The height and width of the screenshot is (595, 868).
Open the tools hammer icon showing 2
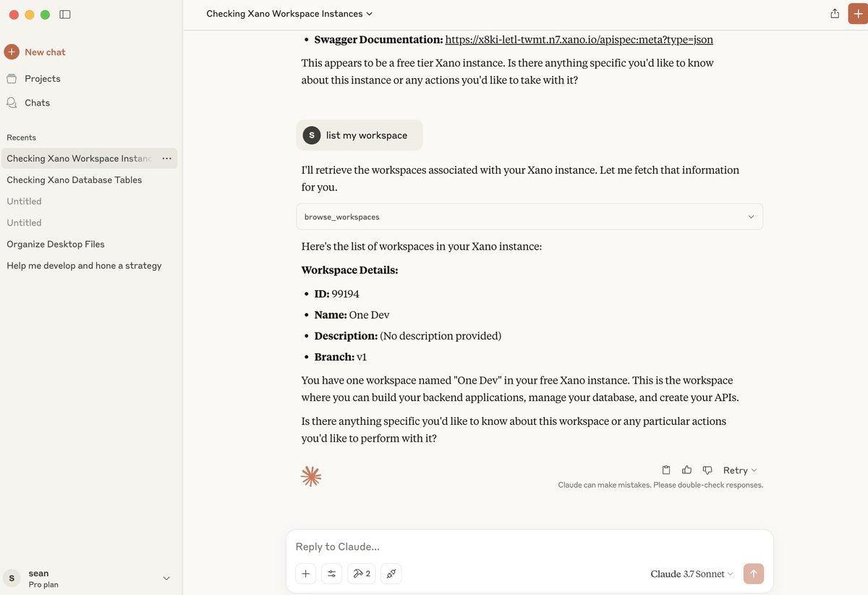[362, 574]
